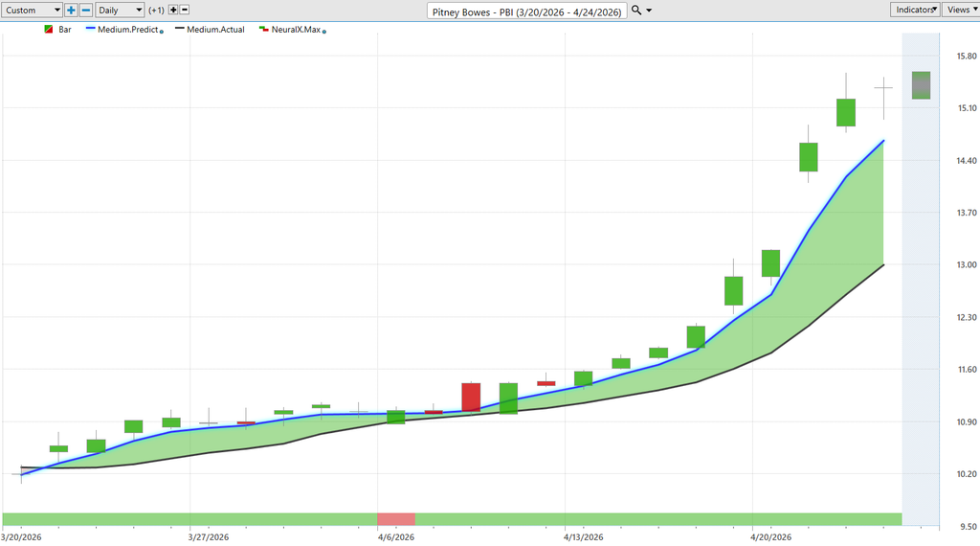Click the red segment in bottom trend strip
The height and width of the screenshot is (546, 980).
[x=396, y=519]
